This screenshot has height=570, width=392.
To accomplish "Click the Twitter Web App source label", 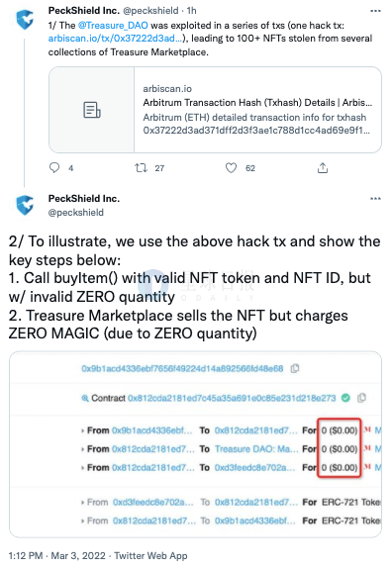I will [150, 556].
